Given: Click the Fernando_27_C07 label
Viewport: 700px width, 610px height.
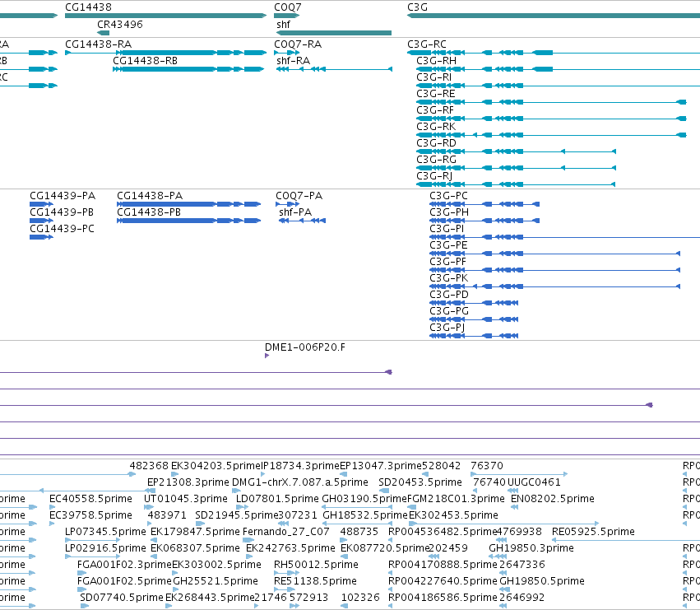Looking at the screenshot, I should [x=286, y=532].
